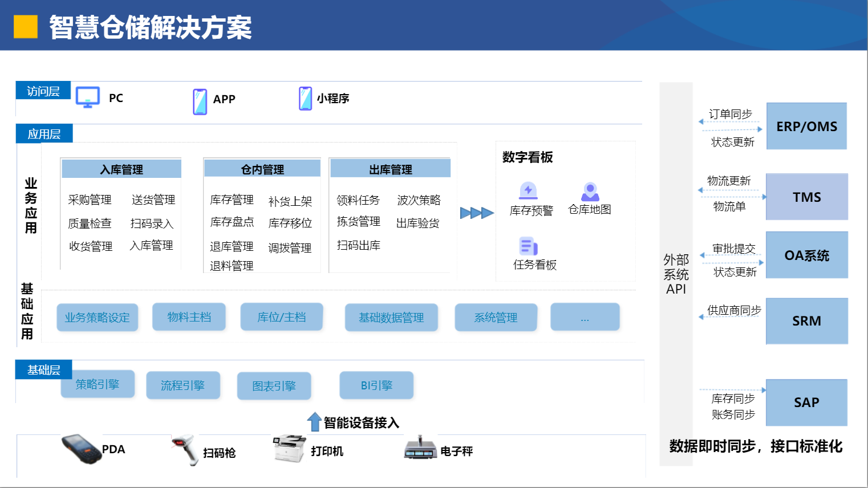Click the 账务同步 label
Viewport: 868px width, 488px height.
pos(733,414)
